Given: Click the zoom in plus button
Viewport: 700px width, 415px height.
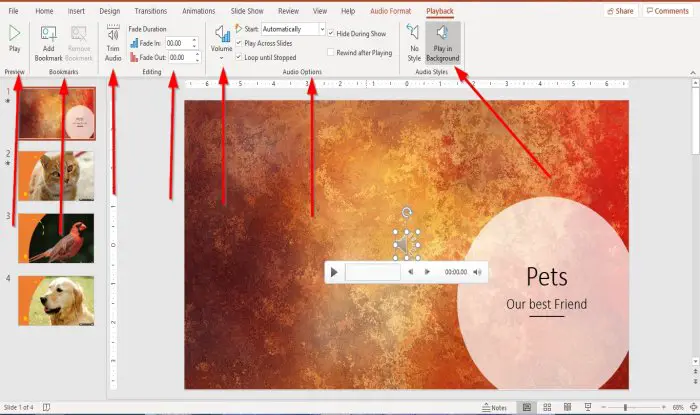Looking at the screenshot, I should 664,407.
